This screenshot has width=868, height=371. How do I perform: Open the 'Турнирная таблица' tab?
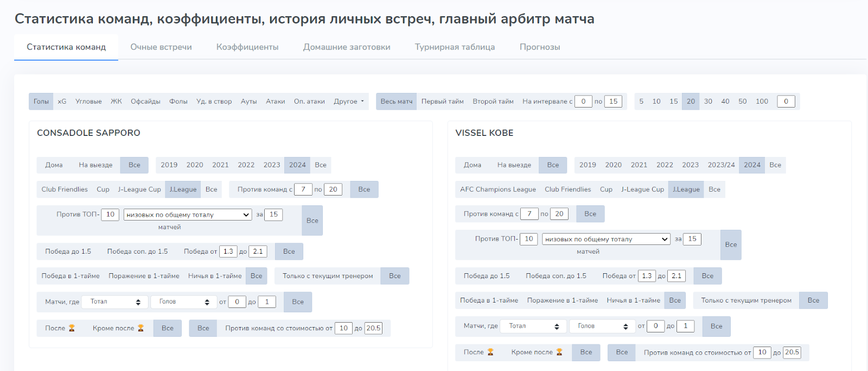(455, 47)
